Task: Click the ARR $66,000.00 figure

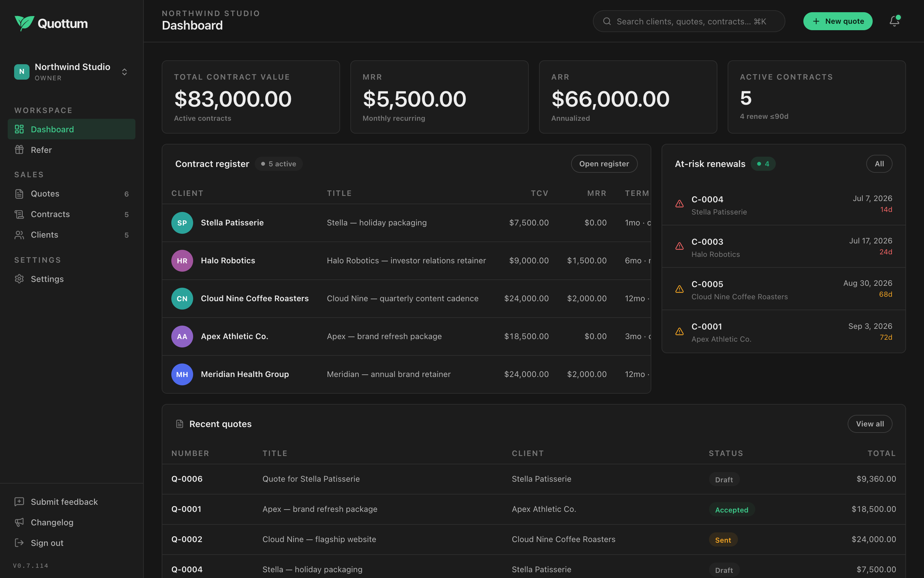Action: (610, 99)
